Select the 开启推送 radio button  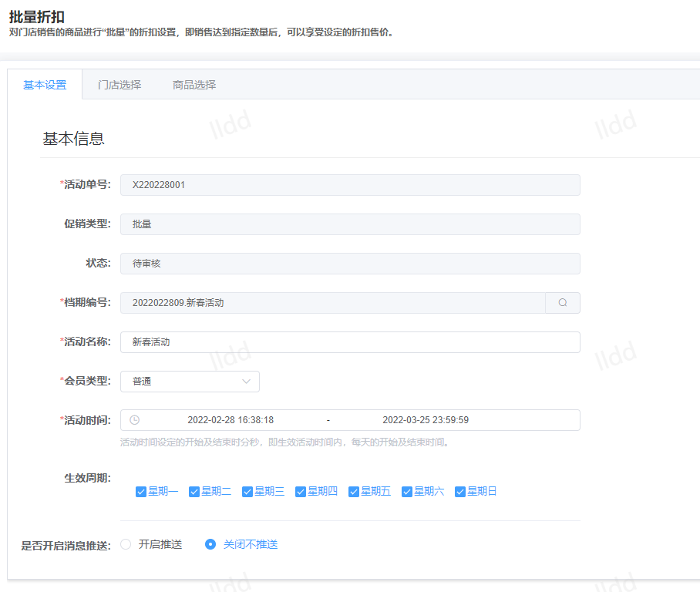(126, 544)
